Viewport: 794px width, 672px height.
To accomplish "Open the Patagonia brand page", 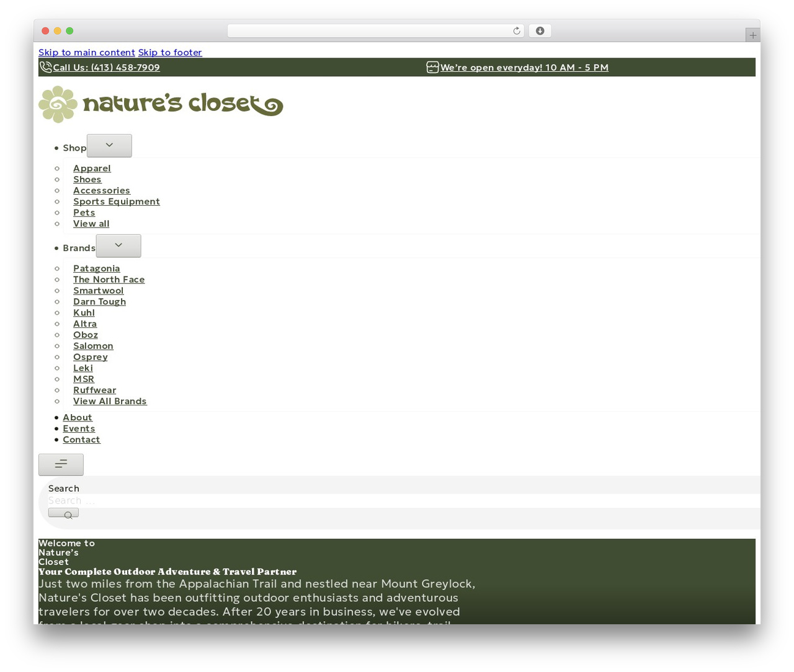I will click(97, 268).
